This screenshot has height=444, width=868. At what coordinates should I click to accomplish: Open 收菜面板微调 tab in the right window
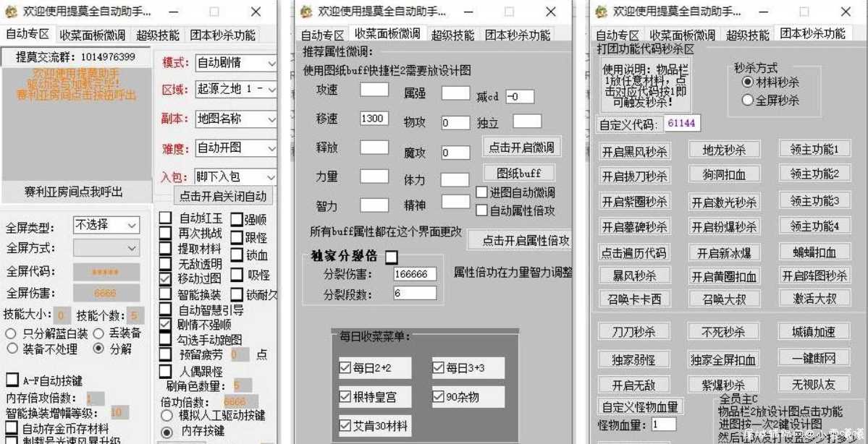pos(682,35)
